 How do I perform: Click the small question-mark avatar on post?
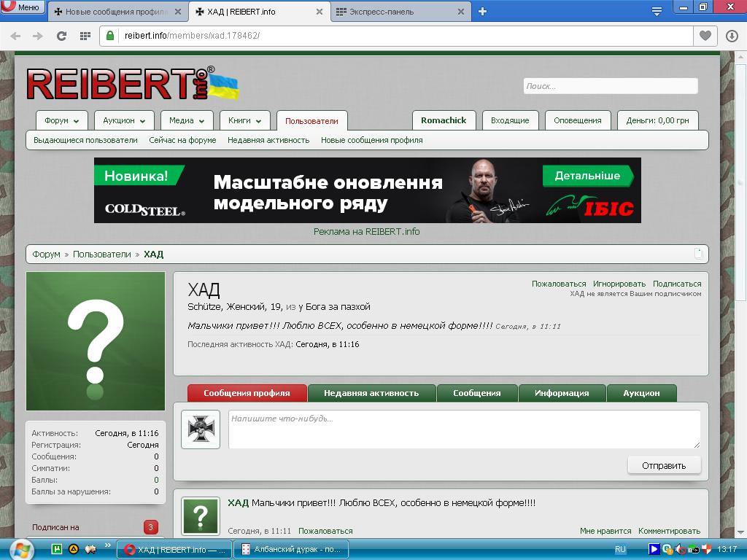point(201,516)
